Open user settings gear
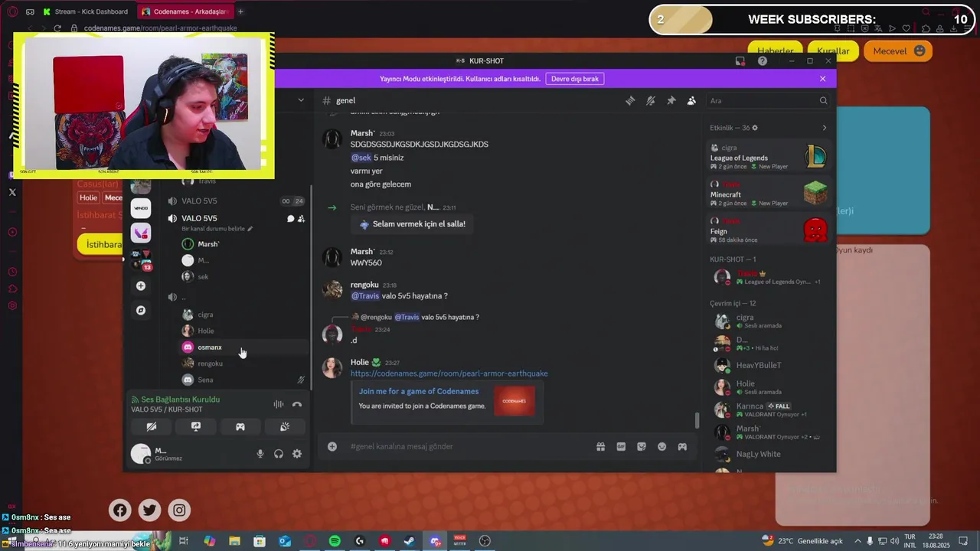This screenshot has height=551, width=980. click(x=297, y=454)
